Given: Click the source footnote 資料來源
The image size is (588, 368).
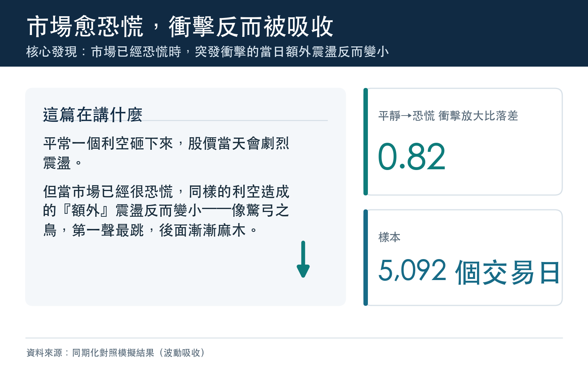Looking at the screenshot, I should (x=115, y=353).
